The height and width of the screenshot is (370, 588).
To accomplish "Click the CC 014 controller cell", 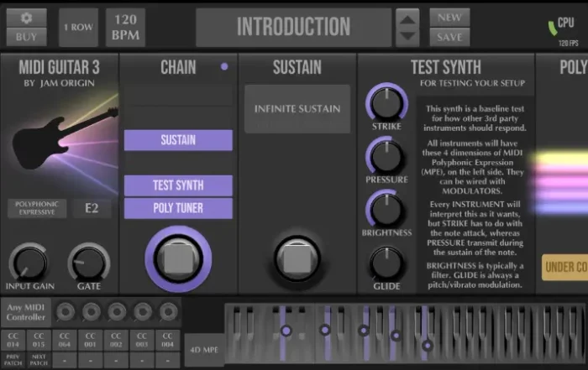I will point(13,340).
